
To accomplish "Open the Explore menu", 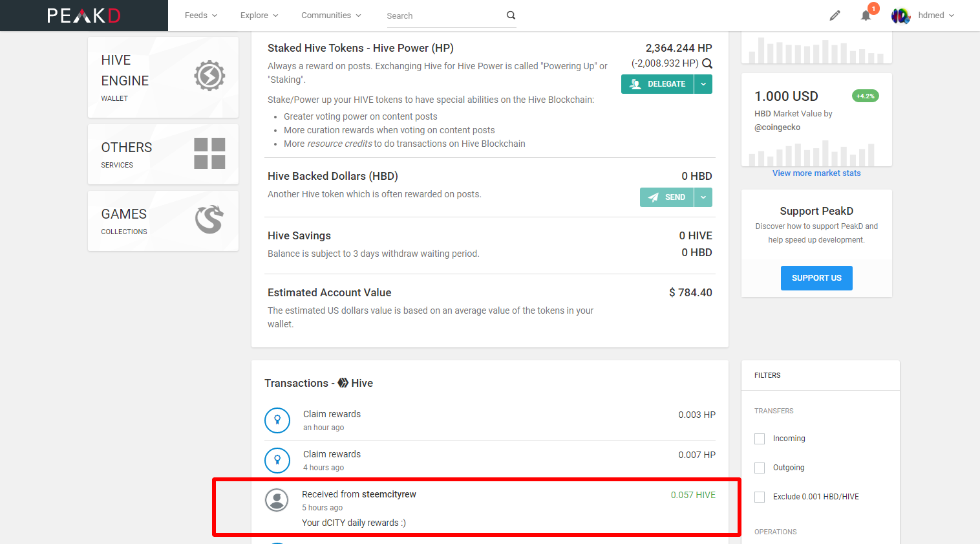I will pyautogui.click(x=259, y=16).
